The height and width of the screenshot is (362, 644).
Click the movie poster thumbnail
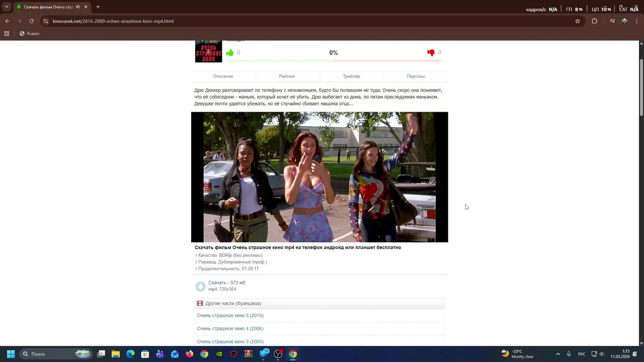tap(208, 51)
